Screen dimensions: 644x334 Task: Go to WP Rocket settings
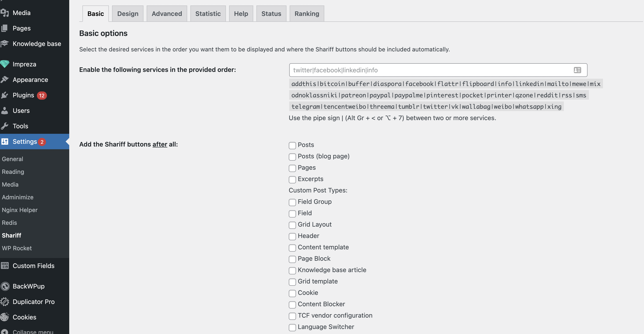point(17,248)
